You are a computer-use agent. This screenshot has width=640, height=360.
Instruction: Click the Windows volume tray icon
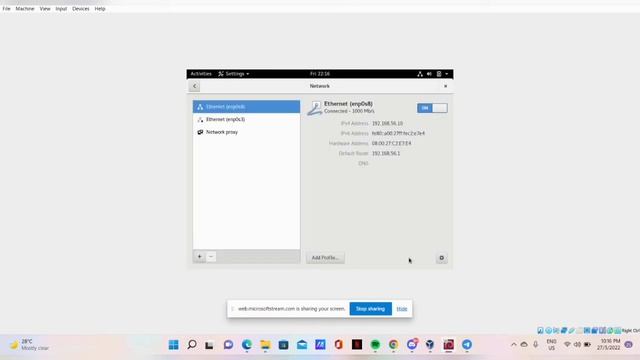pyautogui.click(x=577, y=345)
